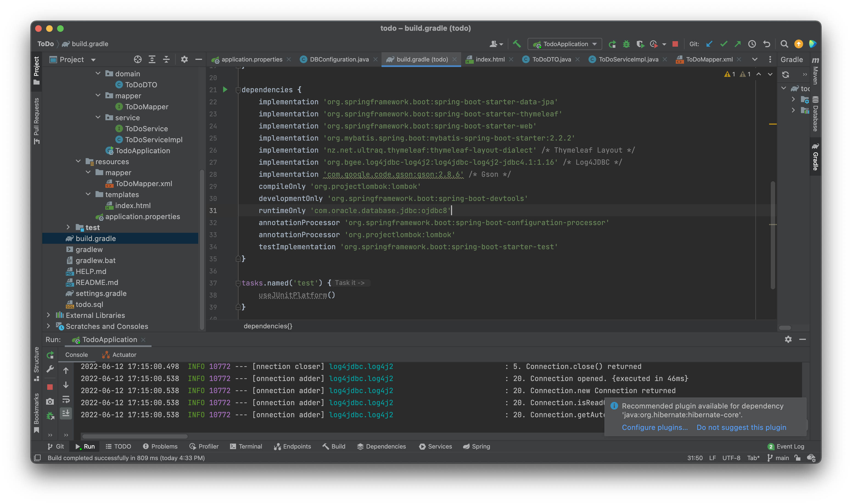Viewport: 852px width, 504px height.
Task: Click the Configure plugins link
Action: pyautogui.click(x=654, y=427)
